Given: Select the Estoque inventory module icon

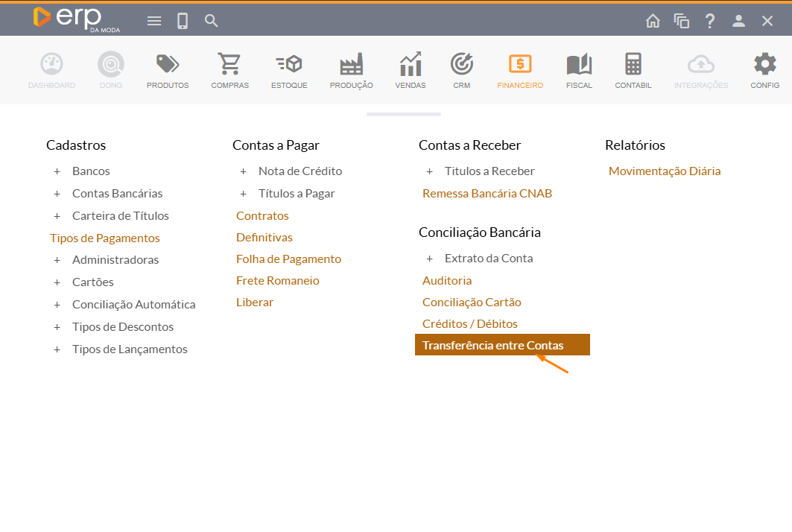Looking at the screenshot, I should coord(289,65).
